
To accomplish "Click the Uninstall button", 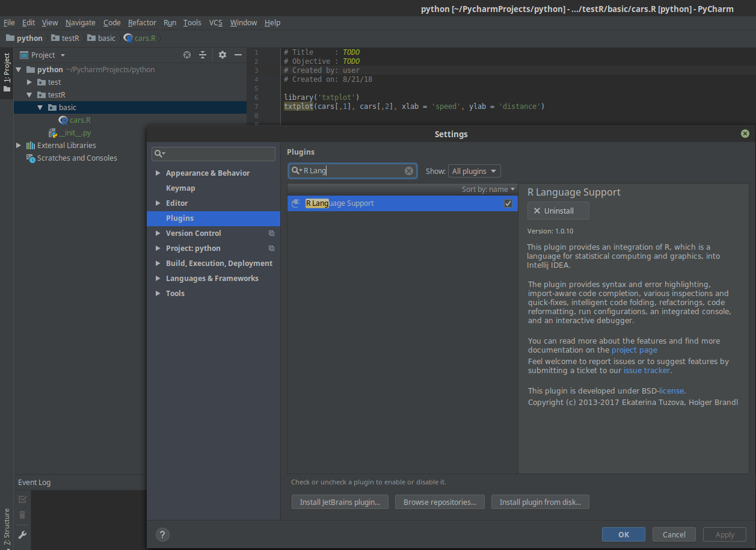I will click(558, 211).
